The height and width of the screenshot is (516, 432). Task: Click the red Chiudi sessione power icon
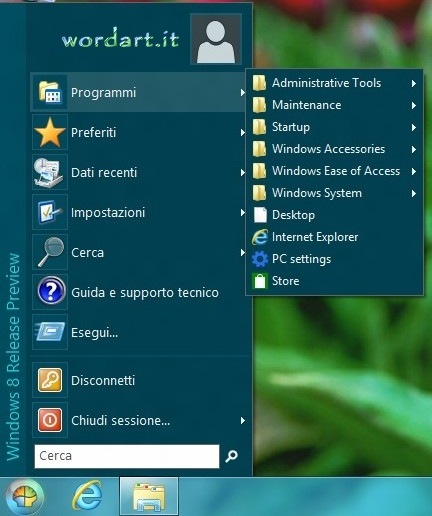(x=50, y=420)
